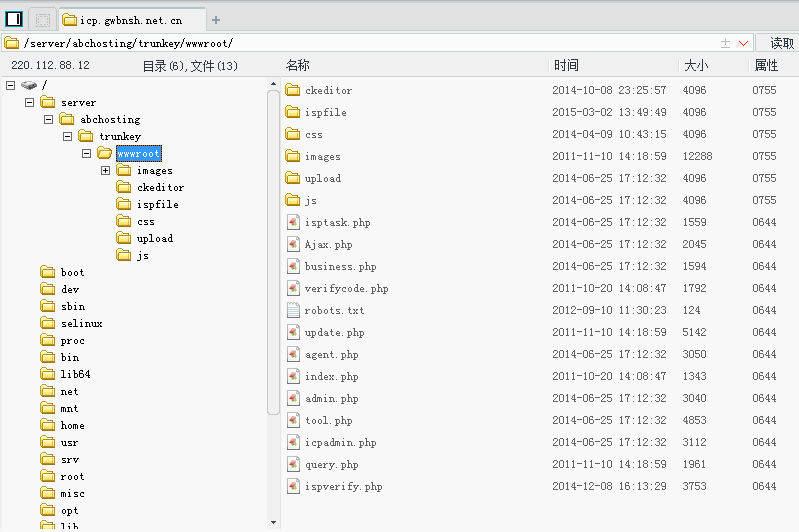Image resolution: width=799 pixels, height=532 pixels.
Task: Click the tree panel vertical scrollbar thumb
Action: (x=274, y=252)
